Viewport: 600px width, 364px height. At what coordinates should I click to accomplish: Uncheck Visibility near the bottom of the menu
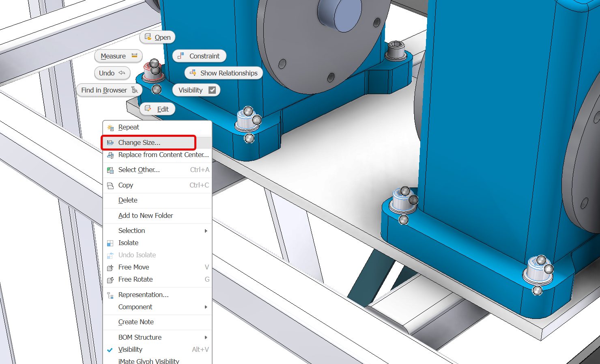(130, 349)
